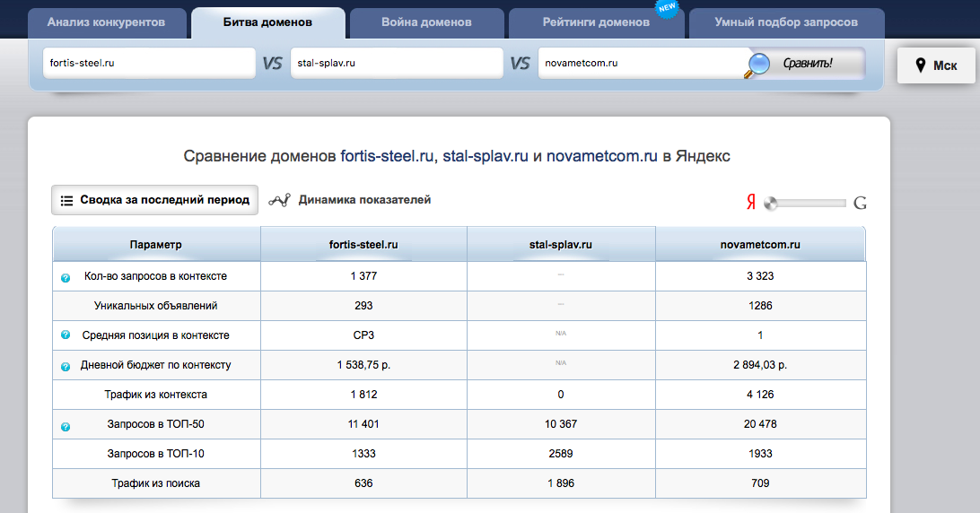Select the Yandex Я logo
980x513 pixels.
pyautogui.click(x=750, y=202)
